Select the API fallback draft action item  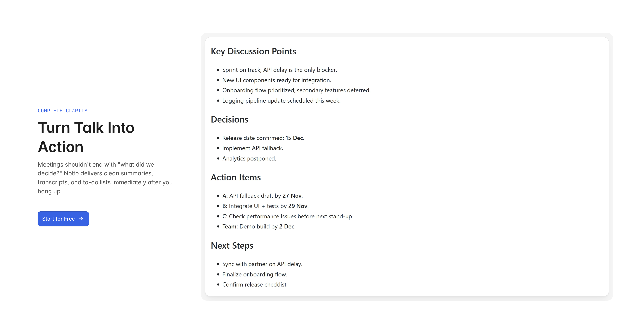click(262, 196)
